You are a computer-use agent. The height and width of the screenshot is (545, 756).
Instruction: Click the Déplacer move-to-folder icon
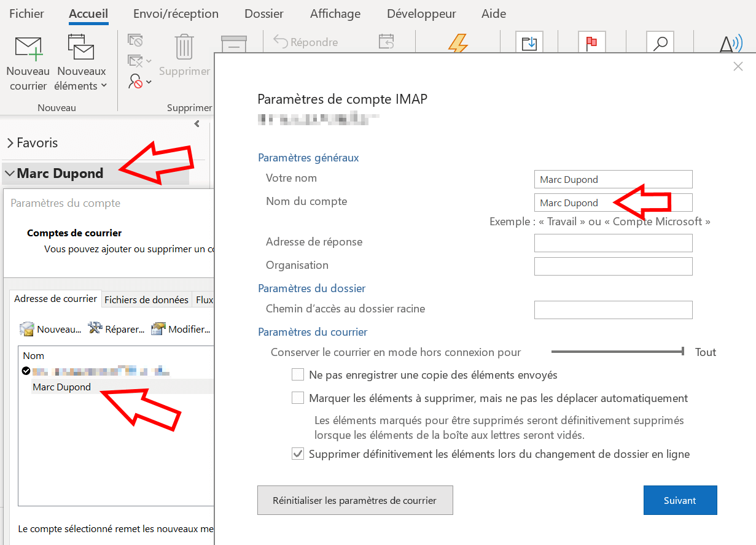click(529, 43)
